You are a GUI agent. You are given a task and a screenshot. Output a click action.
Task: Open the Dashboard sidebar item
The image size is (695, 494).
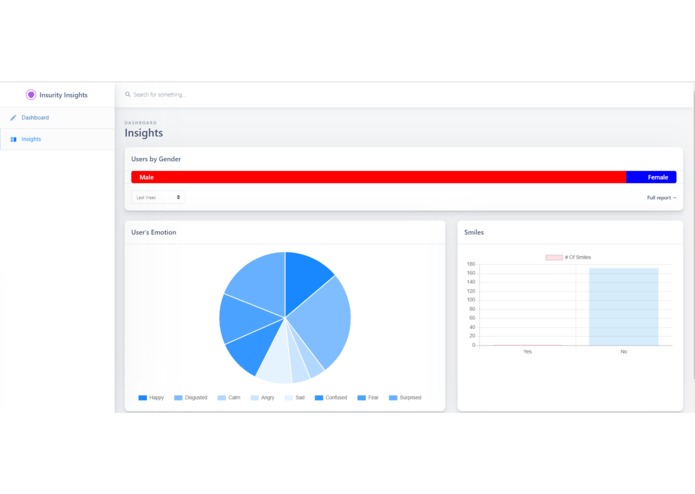tap(57, 118)
